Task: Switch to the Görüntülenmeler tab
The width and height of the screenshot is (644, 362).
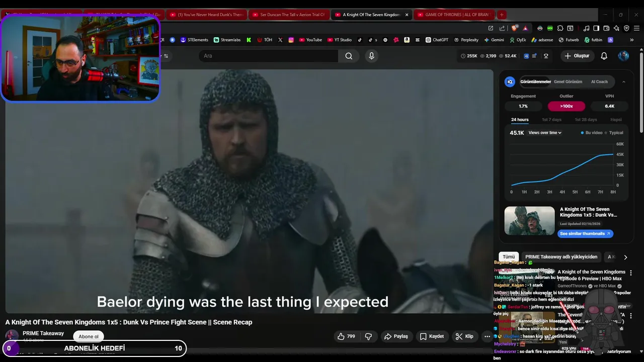Action: click(x=535, y=81)
